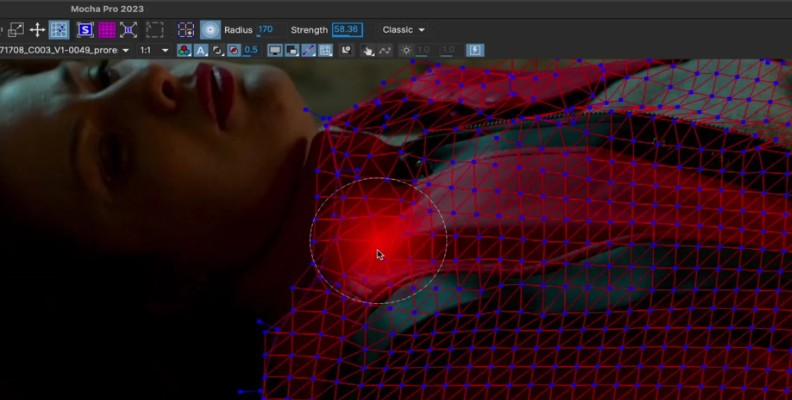The image size is (792, 400).
Task: Toggle the RGB channels view icon
Action: point(184,50)
